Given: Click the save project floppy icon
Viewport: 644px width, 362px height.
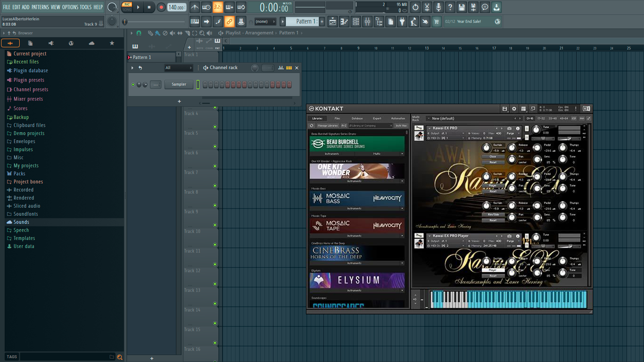Looking at the screenshot, I should (x=462, y=7).
